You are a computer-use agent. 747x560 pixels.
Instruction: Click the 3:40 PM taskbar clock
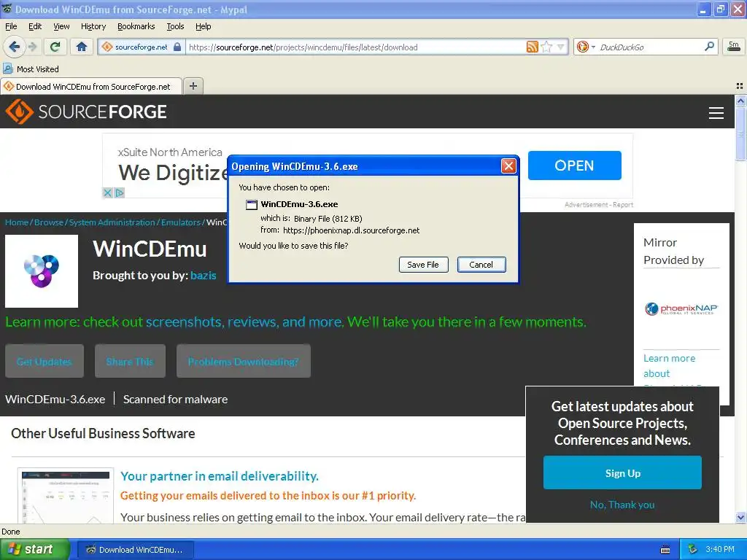[720, 550]
